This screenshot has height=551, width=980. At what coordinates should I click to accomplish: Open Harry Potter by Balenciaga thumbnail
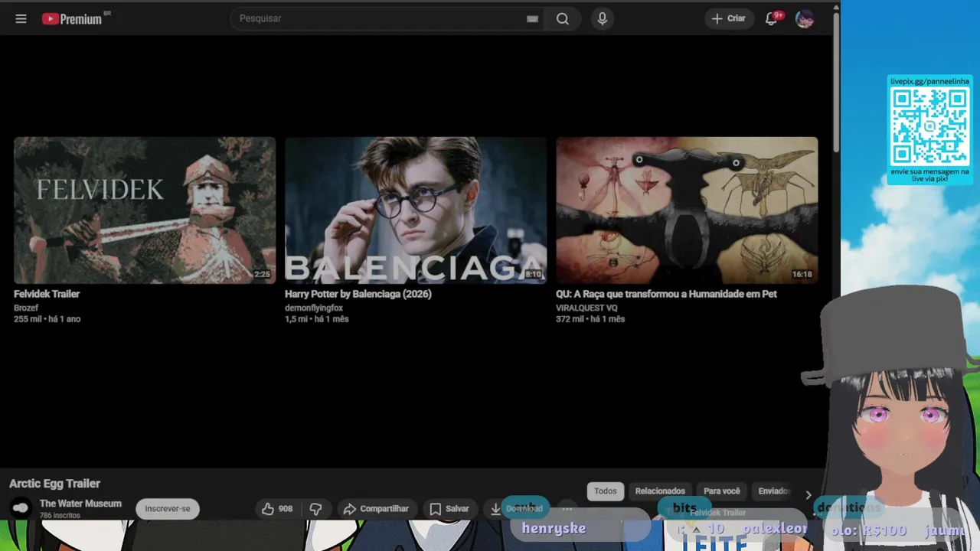tap(416, 210)
